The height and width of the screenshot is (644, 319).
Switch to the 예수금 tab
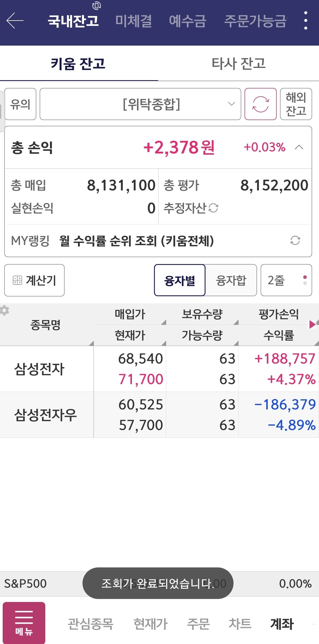tap(187, 21)
